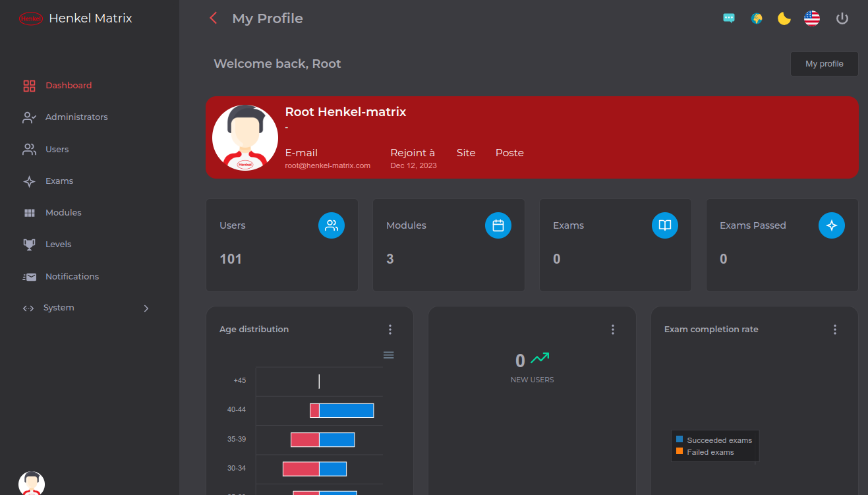Toggle Succeeded exams legend entry
The height and width of the screenshot is (495, 868).
714,440
